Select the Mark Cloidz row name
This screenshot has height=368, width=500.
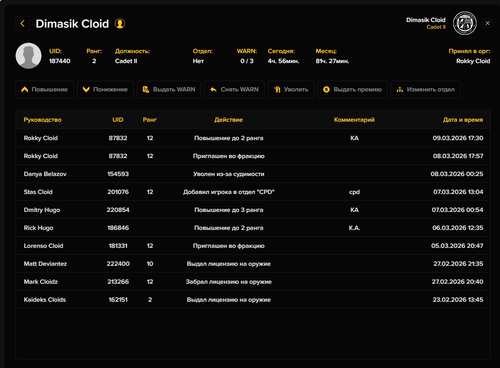(x=40, y=282)
